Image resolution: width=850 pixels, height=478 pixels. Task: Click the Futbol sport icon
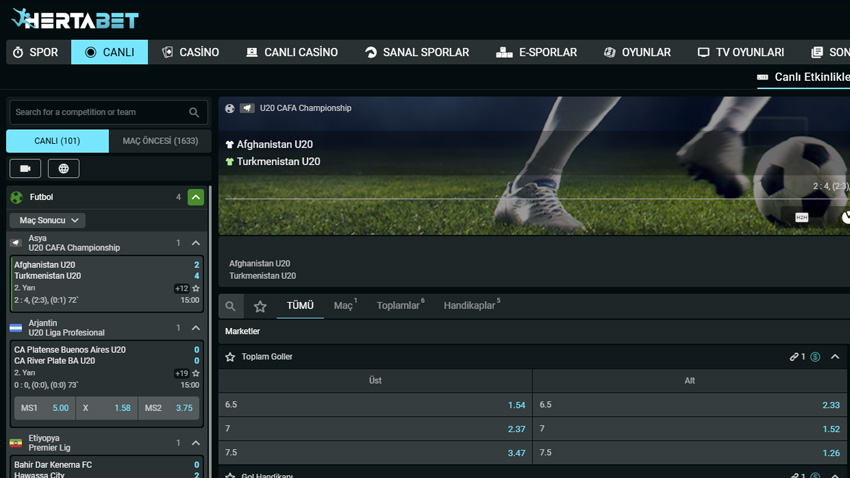(17, 197)
